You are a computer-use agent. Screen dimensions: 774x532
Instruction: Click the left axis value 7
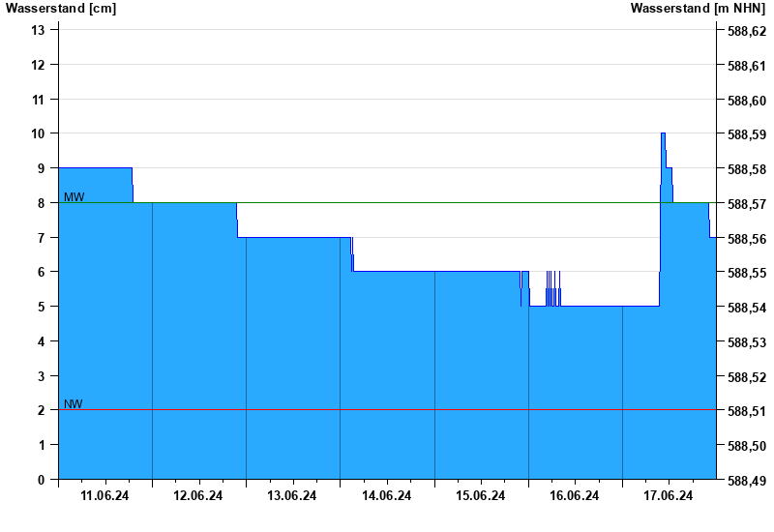tap(41, 237)
